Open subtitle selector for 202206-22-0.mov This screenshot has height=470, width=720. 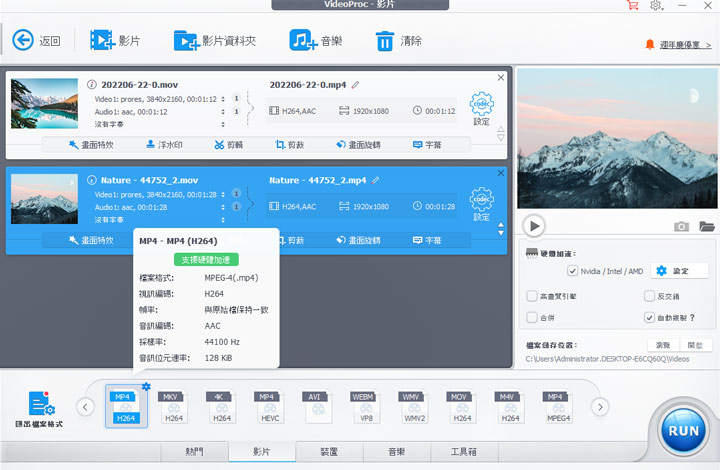click(x=223, y=124)
